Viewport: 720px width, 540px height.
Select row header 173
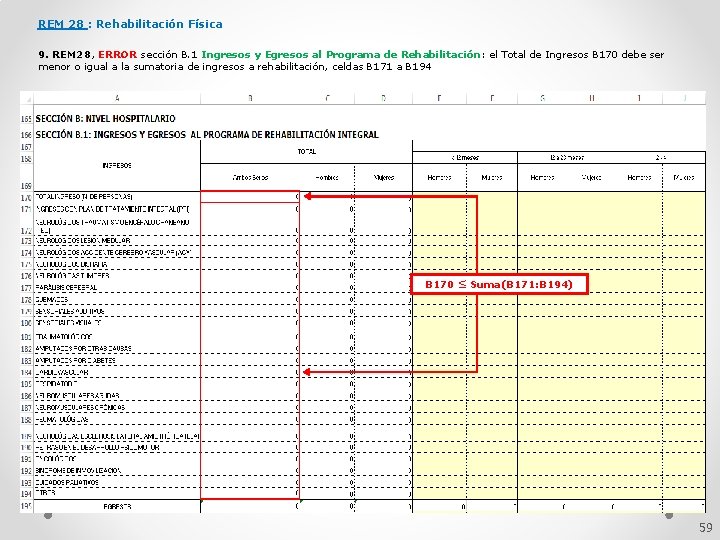pos(27,241)
